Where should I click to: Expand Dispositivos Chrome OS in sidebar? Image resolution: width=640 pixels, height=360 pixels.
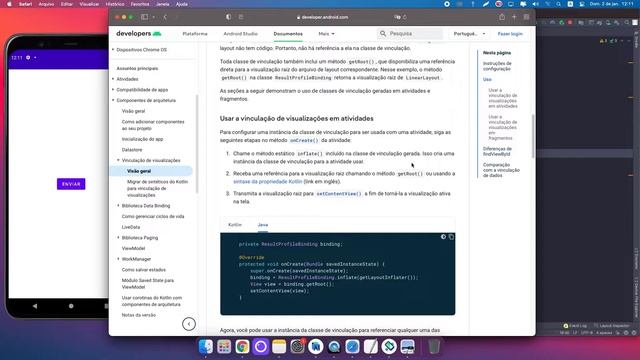click(x=113, y=49)
